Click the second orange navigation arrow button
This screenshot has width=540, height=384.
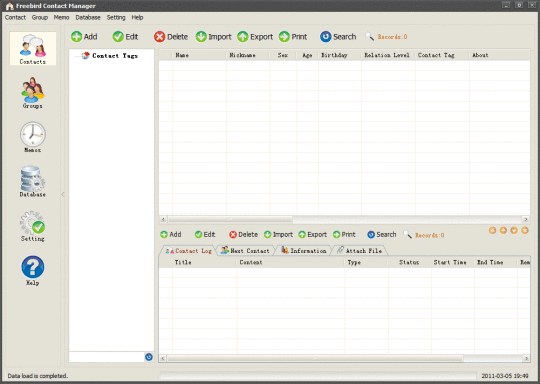503,230
